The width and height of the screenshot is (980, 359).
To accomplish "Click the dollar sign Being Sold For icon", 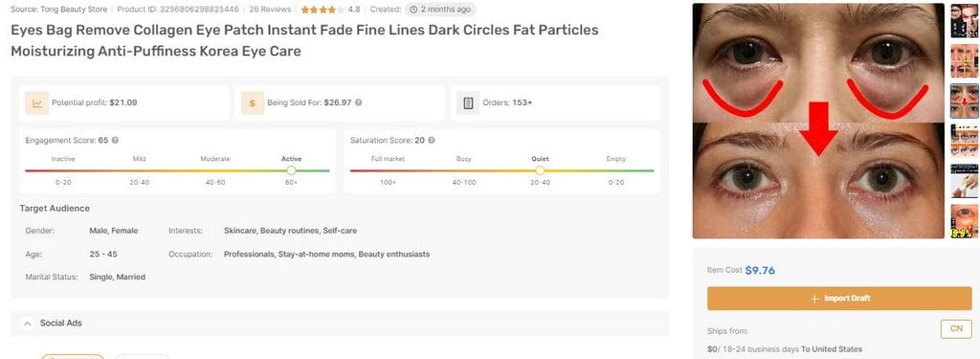I will coord(253,103).
